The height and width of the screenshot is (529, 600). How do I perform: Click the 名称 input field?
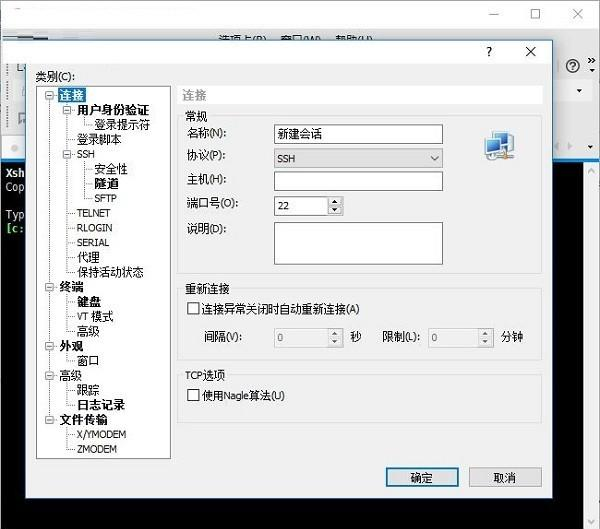coord(358,134)
